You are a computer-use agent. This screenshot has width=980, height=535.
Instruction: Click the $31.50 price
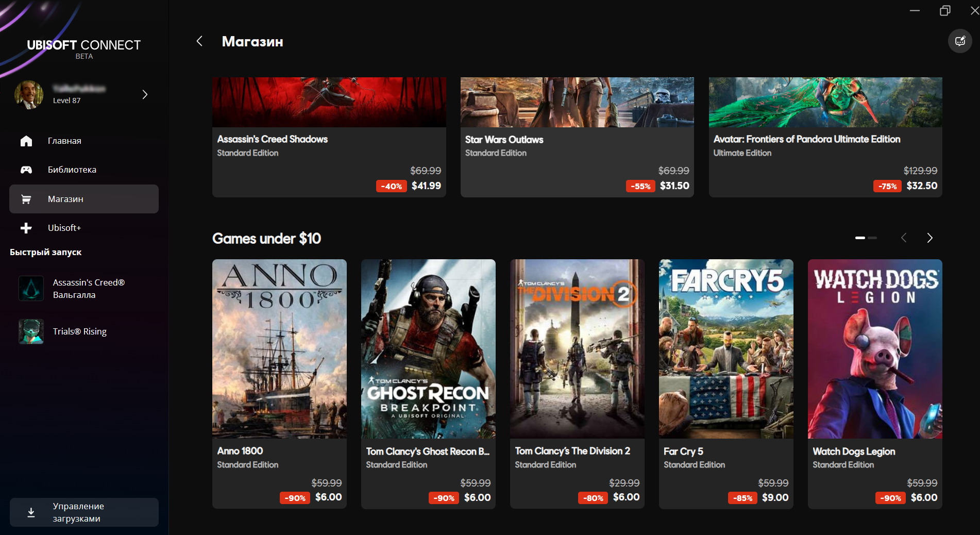point(674,186)
